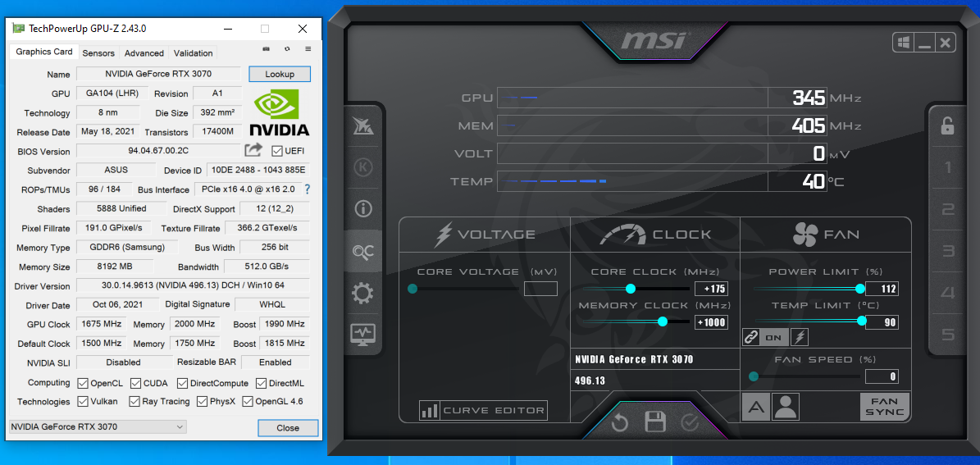
Task: Click the Power Limit 112 value field
Action: point(882,289)
